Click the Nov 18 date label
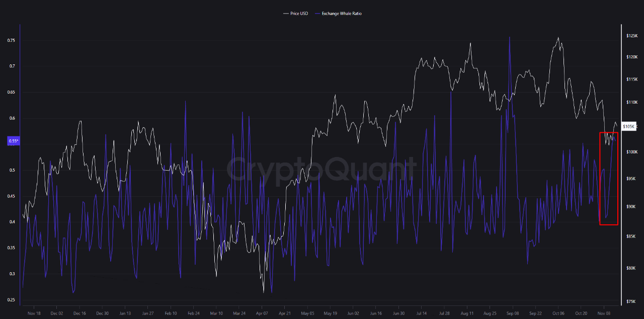The height and width of the screenshot is (319, 644). (x=34, y=312)
